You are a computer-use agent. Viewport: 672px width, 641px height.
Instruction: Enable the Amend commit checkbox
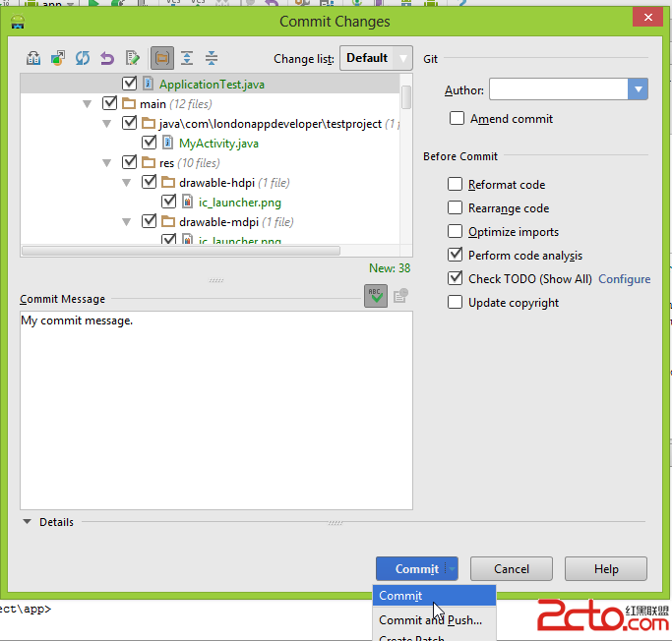click(457, 118)
